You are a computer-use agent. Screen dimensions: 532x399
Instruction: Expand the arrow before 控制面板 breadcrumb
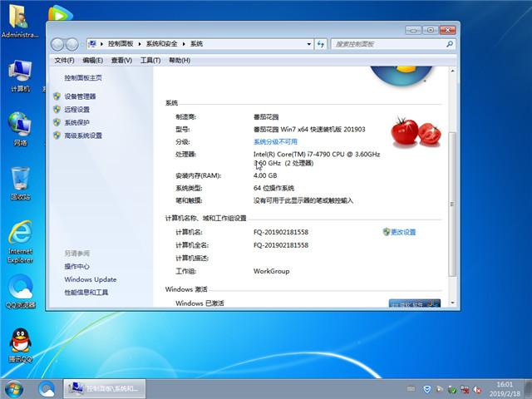[101, 44]
